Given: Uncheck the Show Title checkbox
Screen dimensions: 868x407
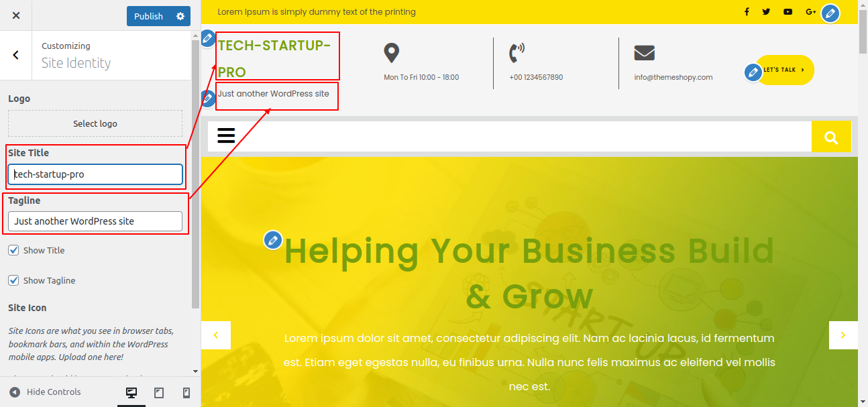Looking at the screenshot, I should [13, 250].
